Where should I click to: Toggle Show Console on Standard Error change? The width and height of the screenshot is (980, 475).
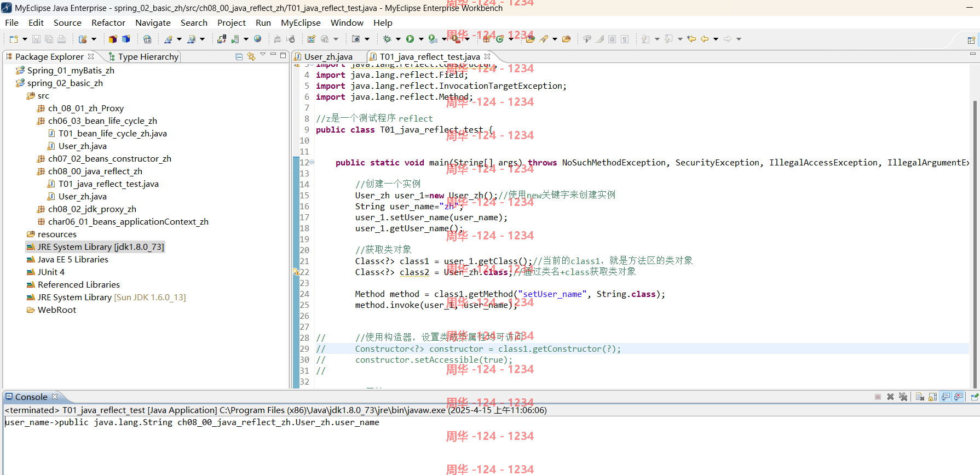(x=958, y=397)
